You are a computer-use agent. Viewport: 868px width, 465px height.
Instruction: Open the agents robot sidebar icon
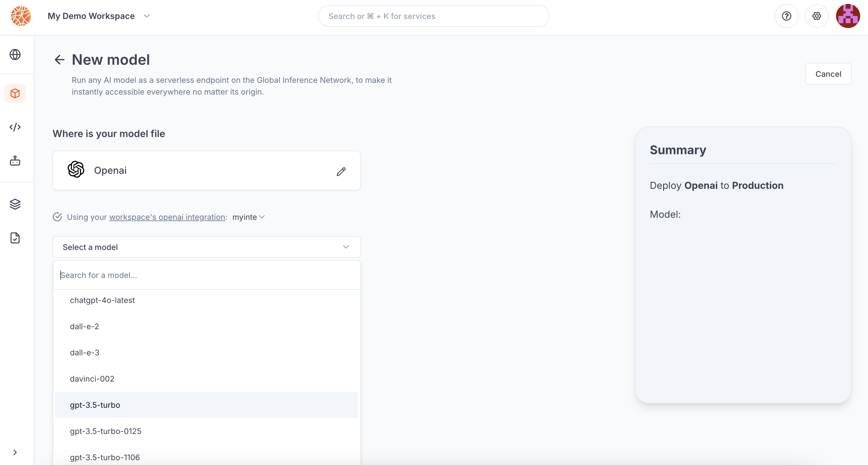tap(15, 161)
